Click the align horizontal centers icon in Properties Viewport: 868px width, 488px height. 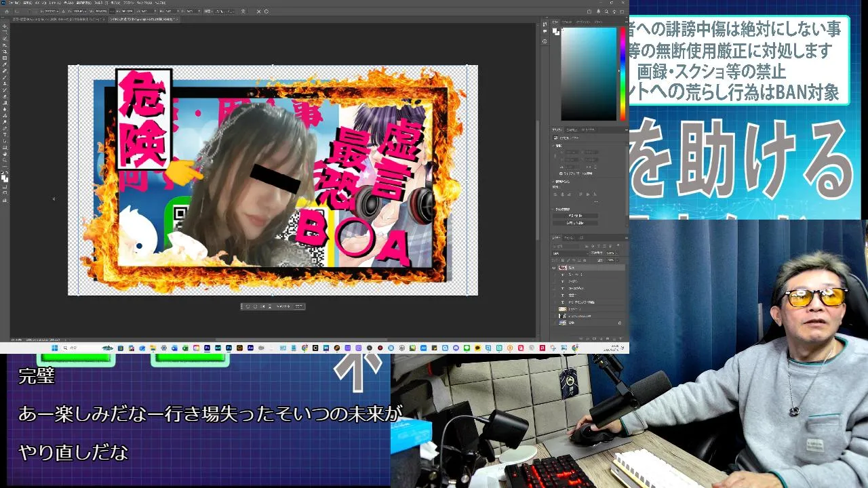point(562,195)
